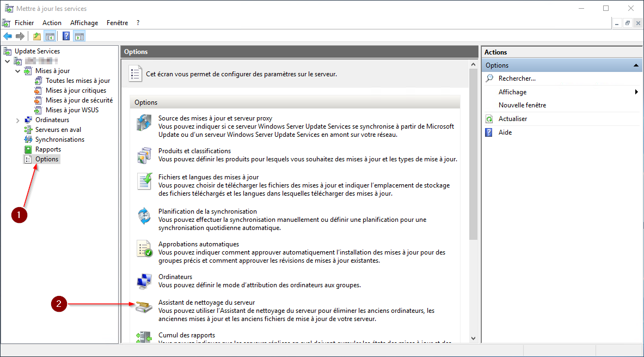Click the back arrow toolbar icon
The height and width of the screenshot is (357, 644).
point(8,37)
